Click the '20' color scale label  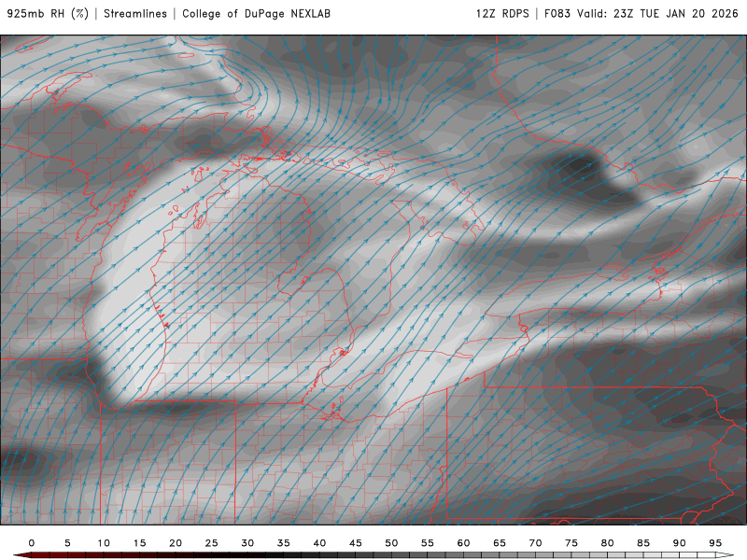coord(176,543)
